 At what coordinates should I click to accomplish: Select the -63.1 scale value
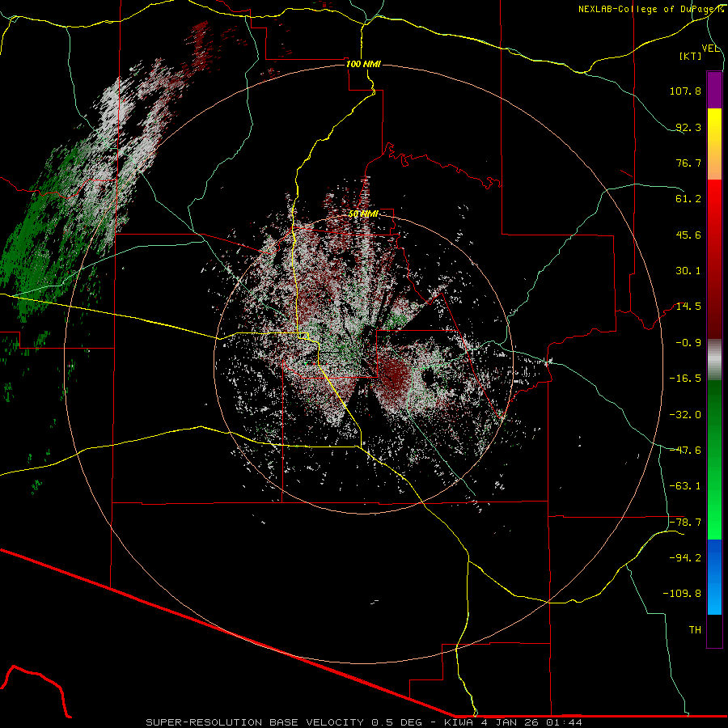tap(685, 486)
